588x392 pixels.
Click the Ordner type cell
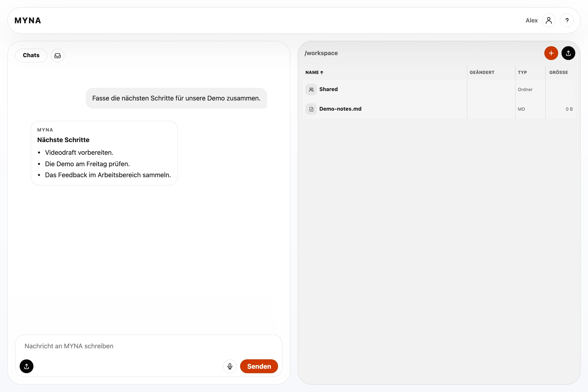pyautogui.click(x=525, y=89)
